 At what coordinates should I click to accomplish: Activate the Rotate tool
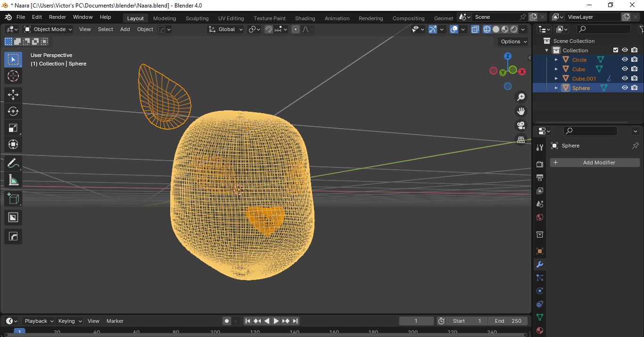click(13, 111)
